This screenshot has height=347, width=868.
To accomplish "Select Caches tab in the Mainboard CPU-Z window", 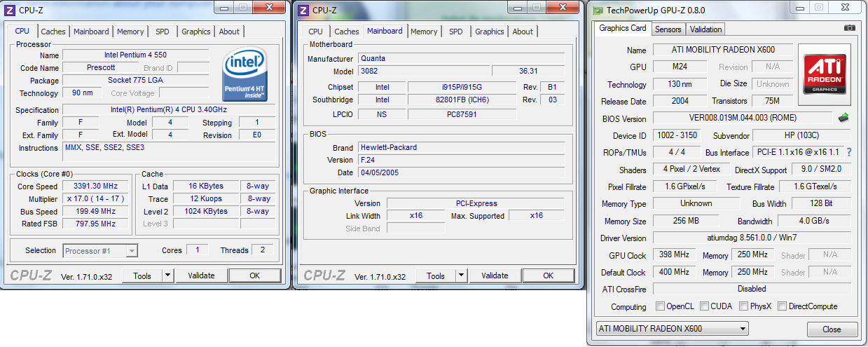I will (x=346, y=32).
